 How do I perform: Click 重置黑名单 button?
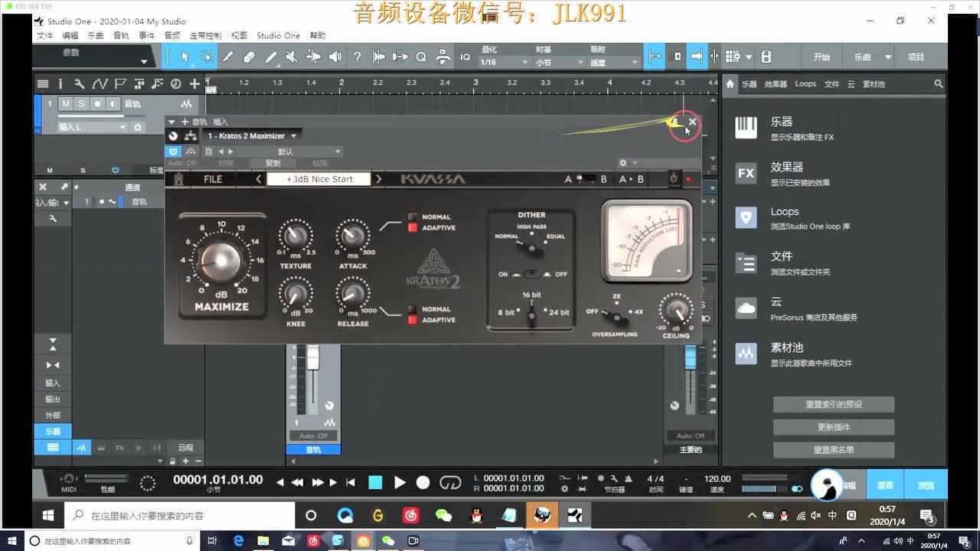834,450
